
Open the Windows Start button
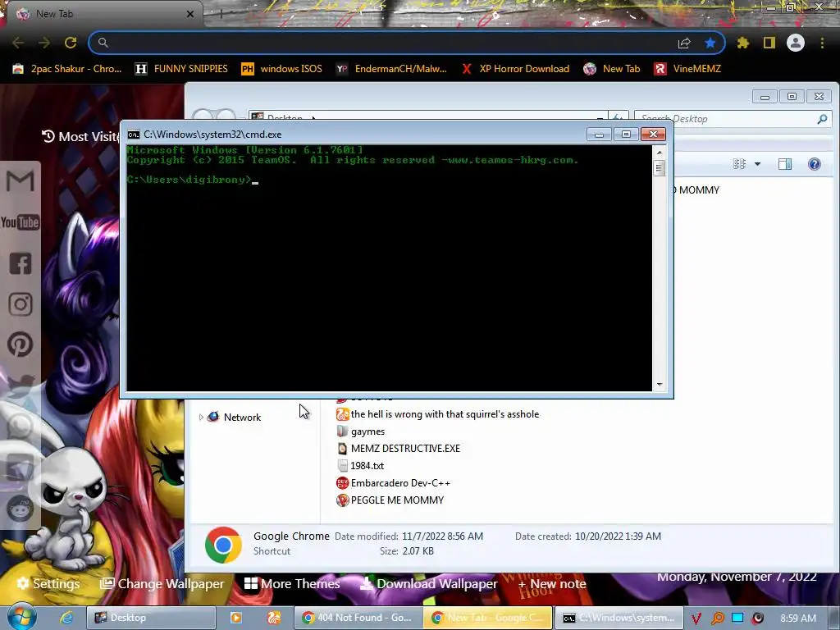point(21,616)
